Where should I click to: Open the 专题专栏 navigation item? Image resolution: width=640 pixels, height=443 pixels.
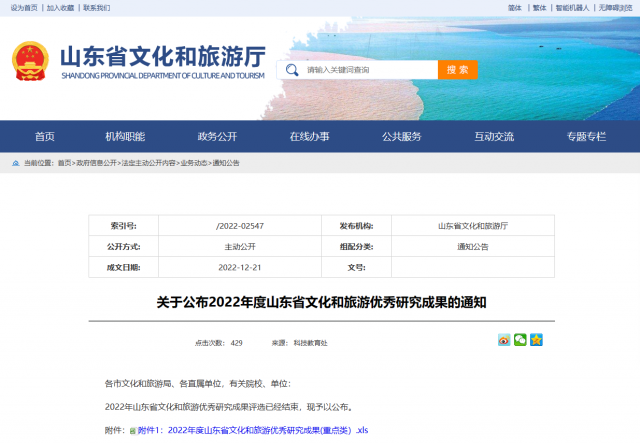(x=586, y=137)
